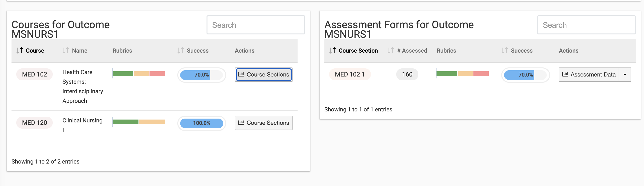This screenshot has height=186, width=644.
Task: Click the 160 assessed count badge
Action: 407,75
